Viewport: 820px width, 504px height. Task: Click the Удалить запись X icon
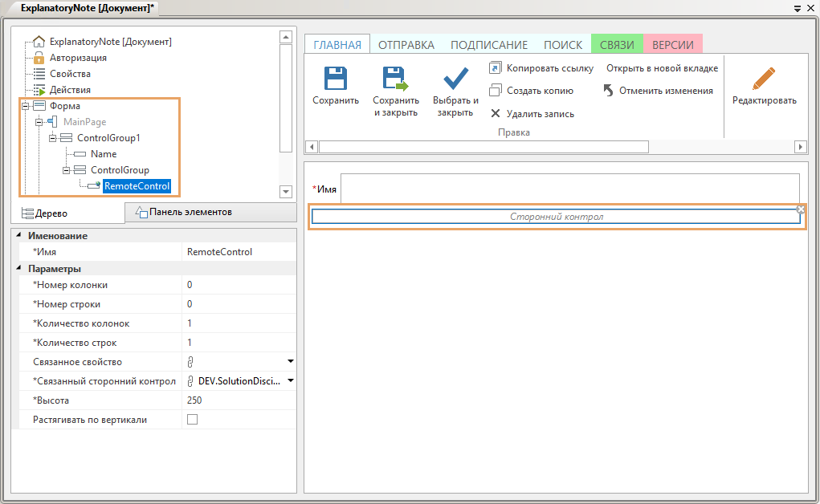tap(496, 114)
